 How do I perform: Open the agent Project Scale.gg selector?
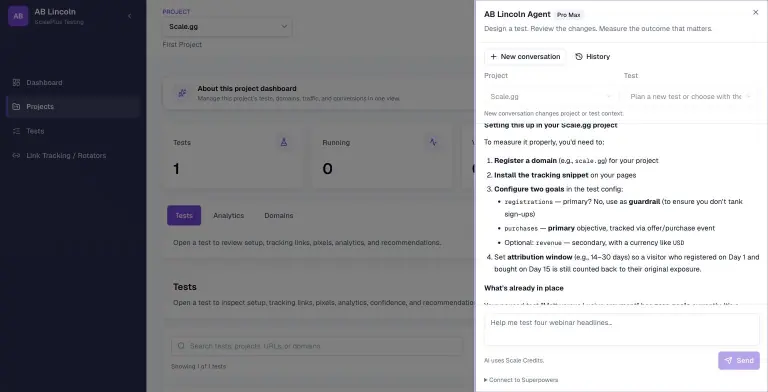[551, 97]
